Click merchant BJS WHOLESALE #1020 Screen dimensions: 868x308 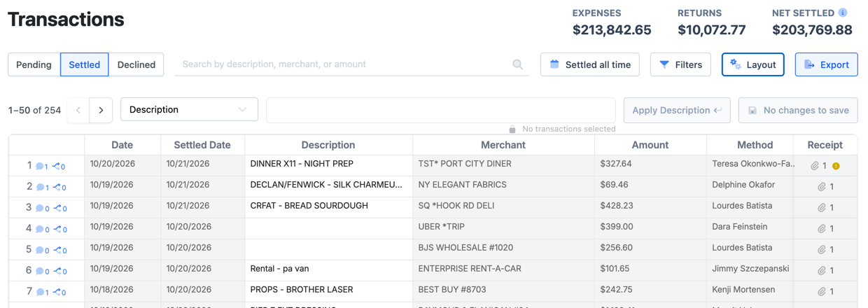click(465, 248)
